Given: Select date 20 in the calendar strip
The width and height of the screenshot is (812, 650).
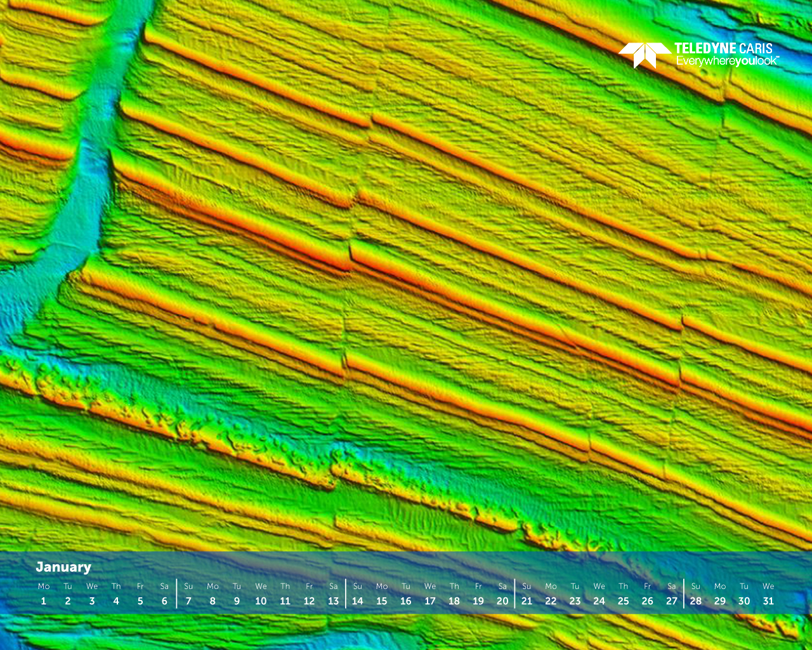Looking at the screenshot, I should tap(502, 600).
